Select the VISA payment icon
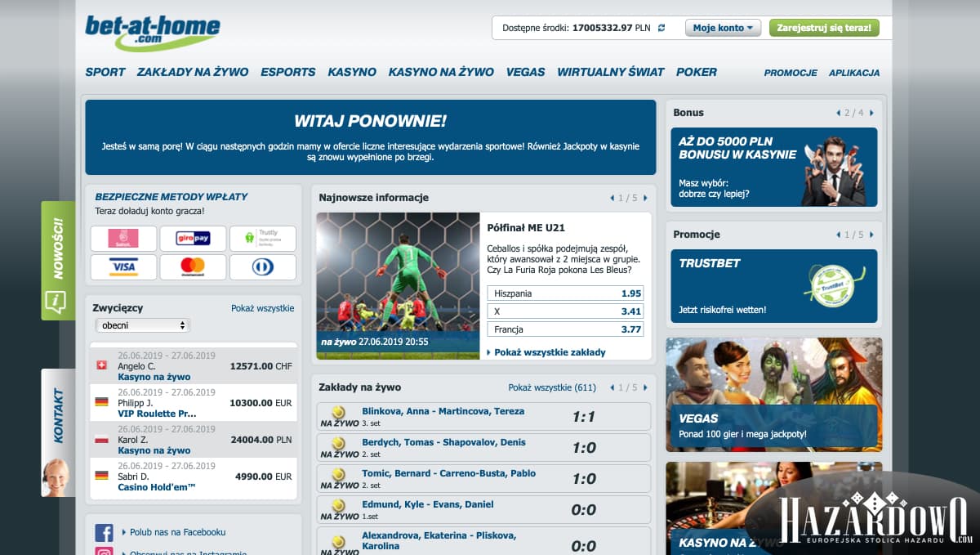Image resolution: width=980 pixels, height=555 pixels. click(123, 267)
